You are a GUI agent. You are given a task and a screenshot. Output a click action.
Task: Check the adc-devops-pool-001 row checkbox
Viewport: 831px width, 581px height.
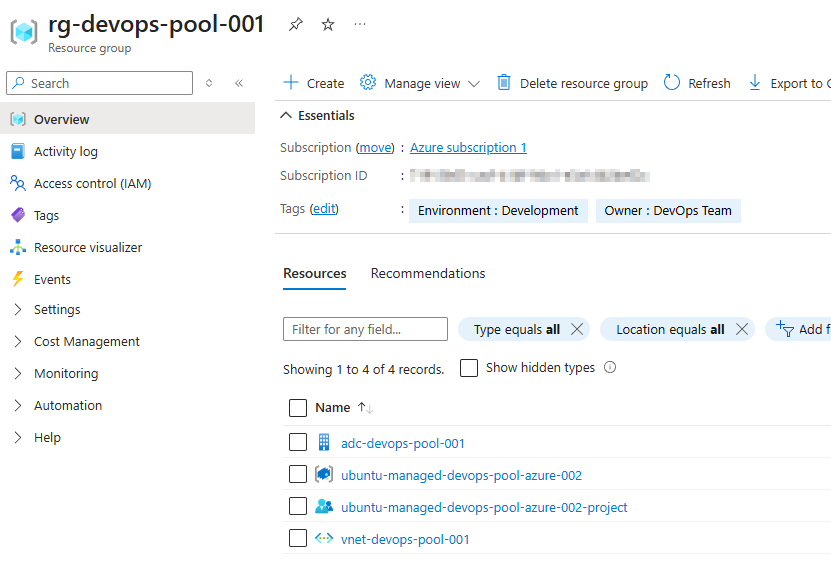(x=297, y=443)
